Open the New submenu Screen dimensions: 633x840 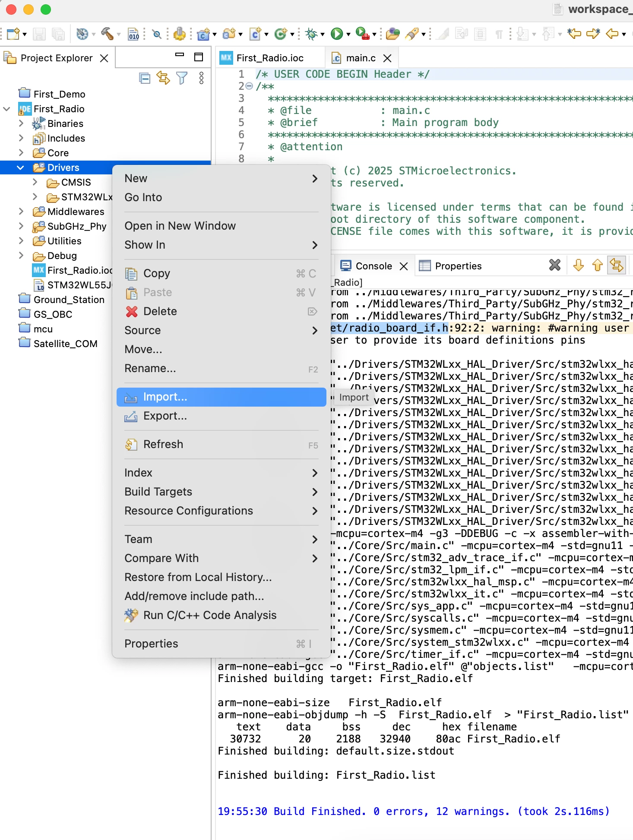pyautogui.click(x=221, y=178)
